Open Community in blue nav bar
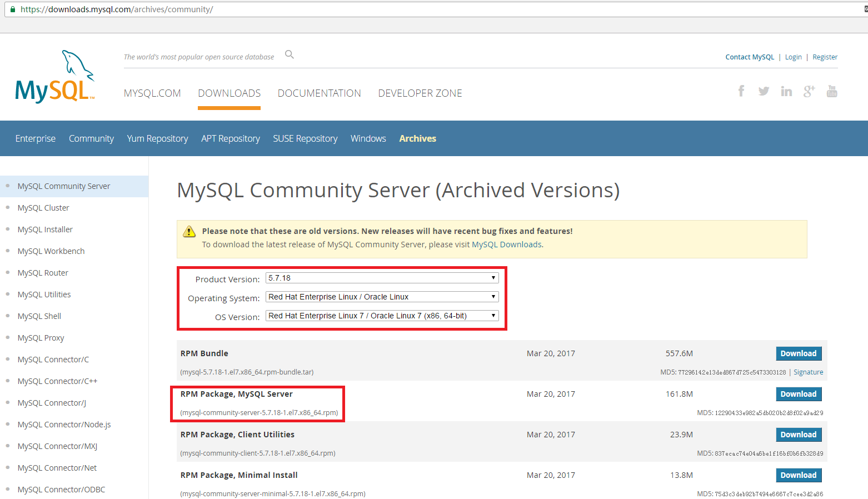The image size is (868, 499). click(91, 138)
